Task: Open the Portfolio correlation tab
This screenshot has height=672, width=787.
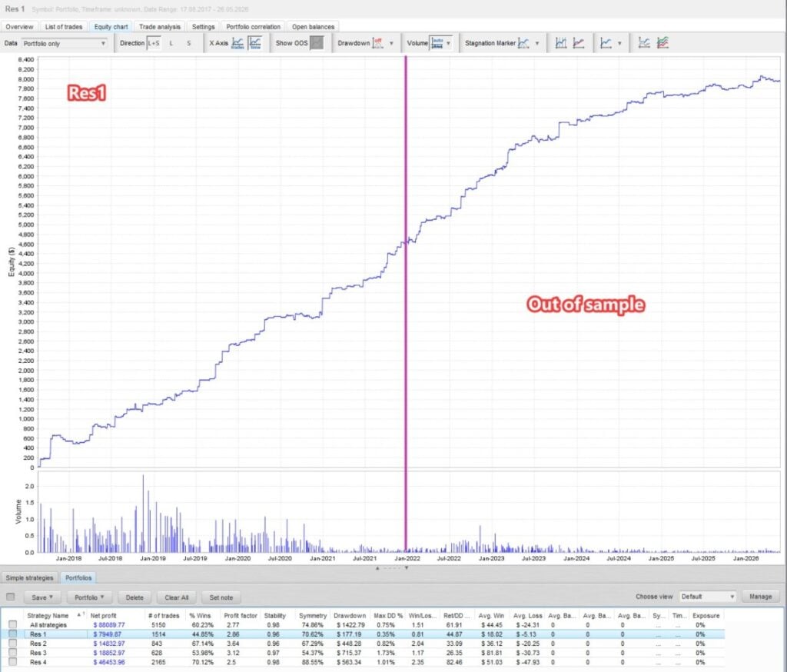Action: pos(253,27)
